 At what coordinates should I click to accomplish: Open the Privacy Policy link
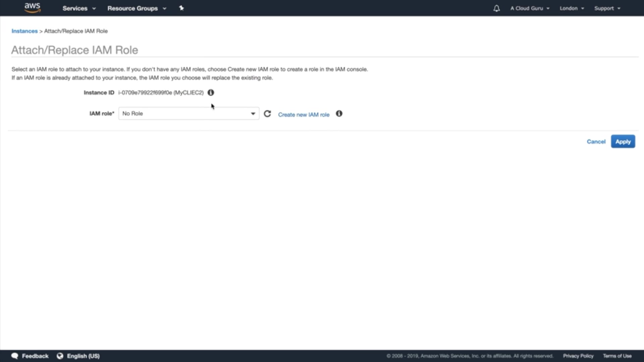(578, 356)
